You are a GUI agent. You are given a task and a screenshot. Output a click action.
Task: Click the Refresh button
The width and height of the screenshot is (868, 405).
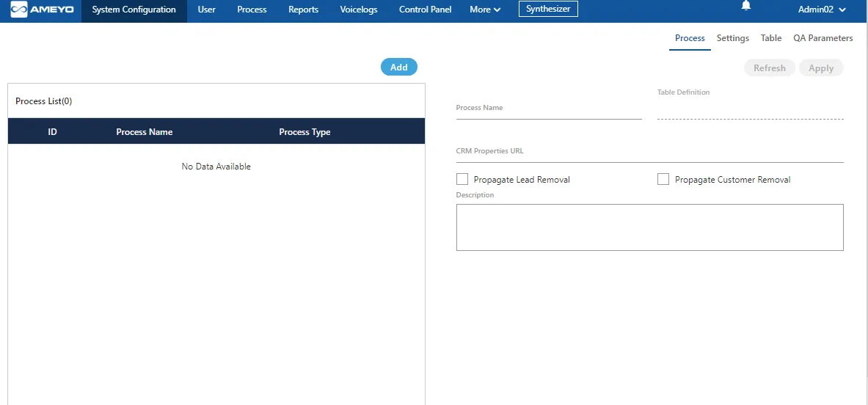pos(770,68)
